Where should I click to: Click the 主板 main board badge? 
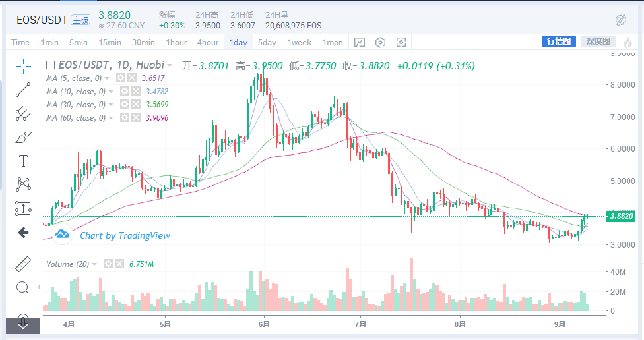tap(80, 20)
